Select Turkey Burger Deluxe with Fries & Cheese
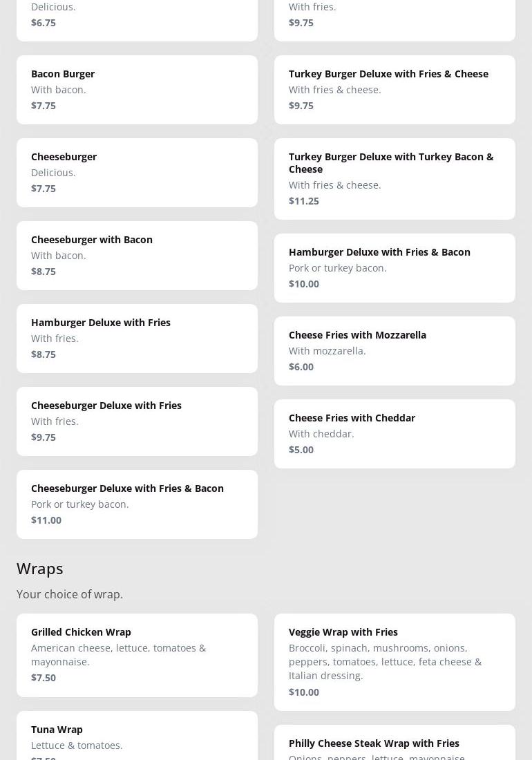532x760 pixels. click(395, 90)
